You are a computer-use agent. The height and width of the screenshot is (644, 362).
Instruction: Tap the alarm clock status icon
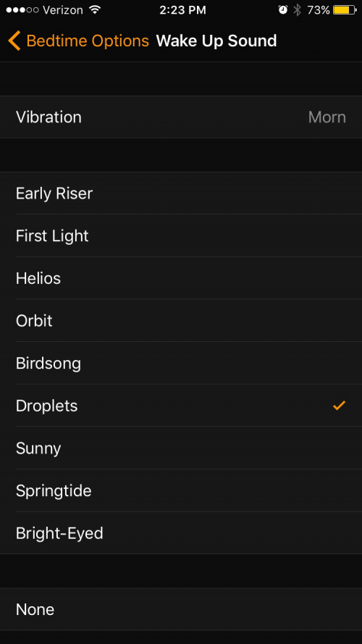[x=283, y=10]
